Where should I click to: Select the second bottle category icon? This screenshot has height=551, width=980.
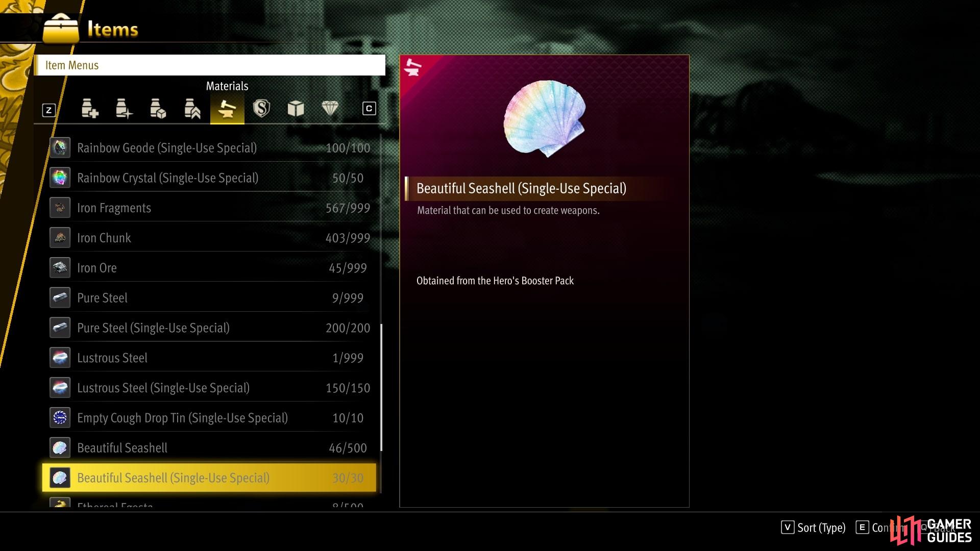(124, 109)
